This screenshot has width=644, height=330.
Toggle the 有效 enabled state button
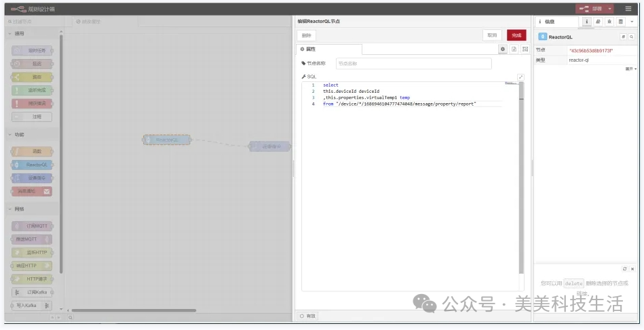click(x=307, y=316)
